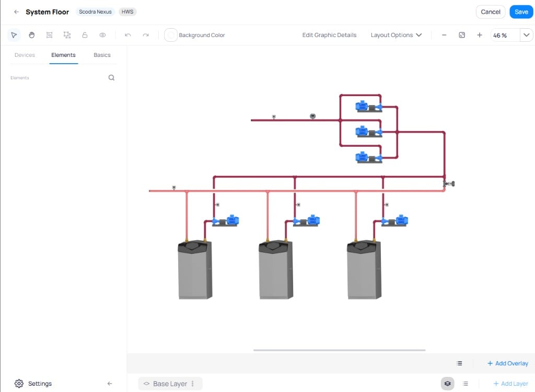Toggle the layers stack view icon
Viewport: 535px width, 392px height.
[x=448, y=384]
